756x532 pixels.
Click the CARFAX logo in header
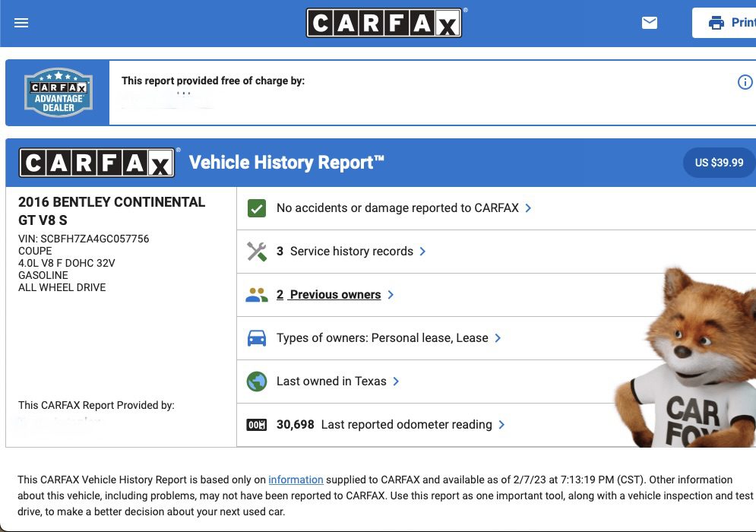[x=384, y=23]
